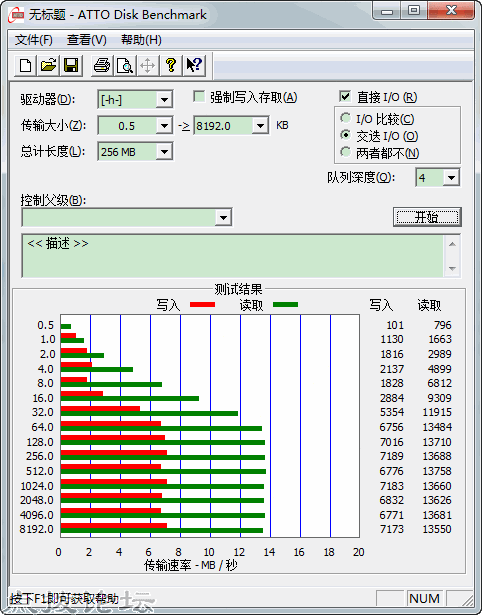
Task: Click the 8192.0 row read value 13550
Action: click(437, 529)
